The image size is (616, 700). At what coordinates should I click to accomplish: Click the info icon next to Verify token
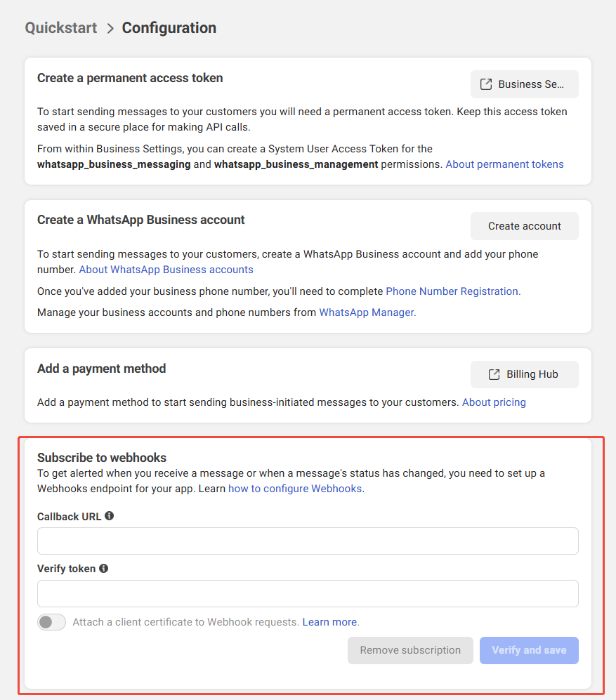point(103,569)
